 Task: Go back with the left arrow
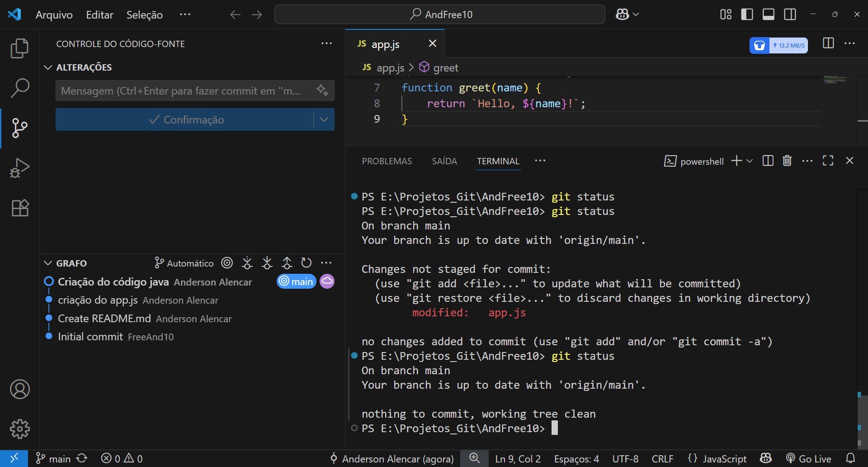[x=235, y=14]
